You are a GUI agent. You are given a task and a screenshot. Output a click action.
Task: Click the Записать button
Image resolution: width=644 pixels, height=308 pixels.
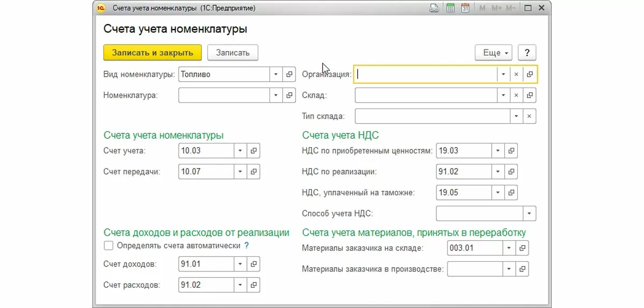(x=233, y=53)
